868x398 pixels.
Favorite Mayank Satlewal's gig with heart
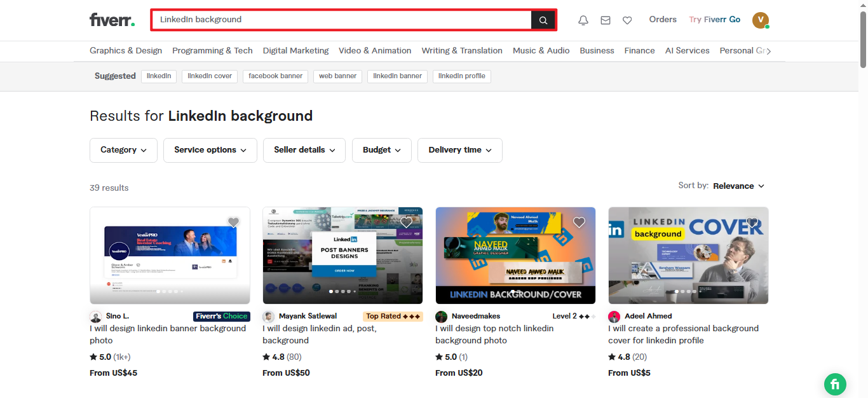[406, 222]
